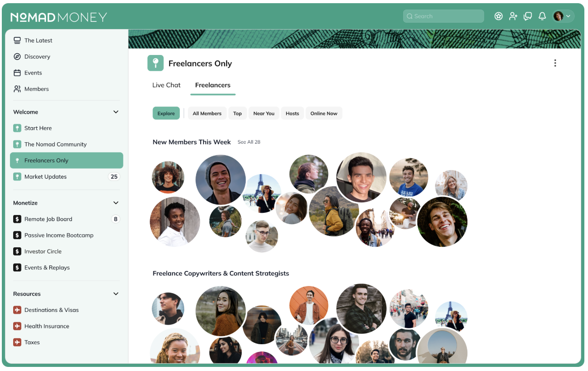
Task: Open the star badge icon in header
Action: point(499,16)
